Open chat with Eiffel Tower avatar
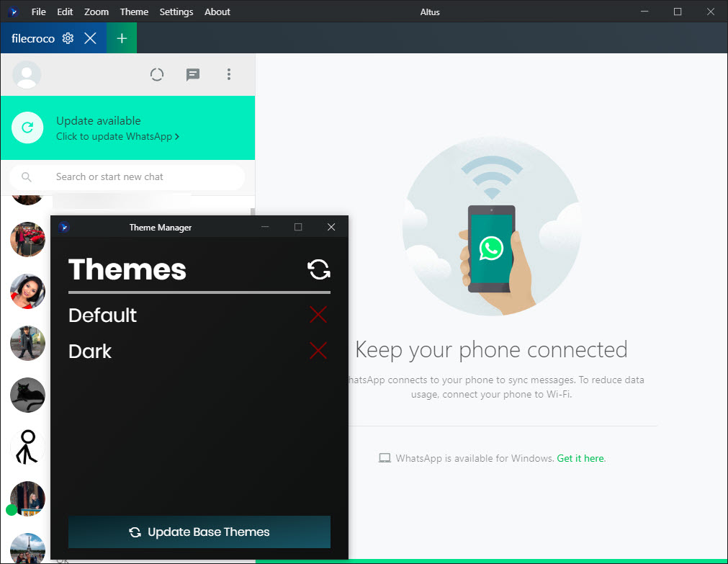The image size is (728, 564). tap(27, 549)
